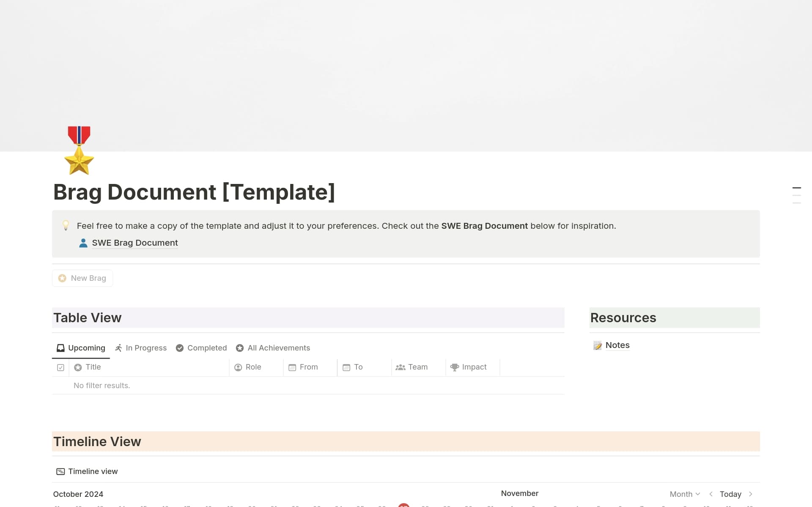Image resolution: width=812 pixels, height=507 pixels.
Task: Click the Impact trophy column icon
Action: click(455, 367)
